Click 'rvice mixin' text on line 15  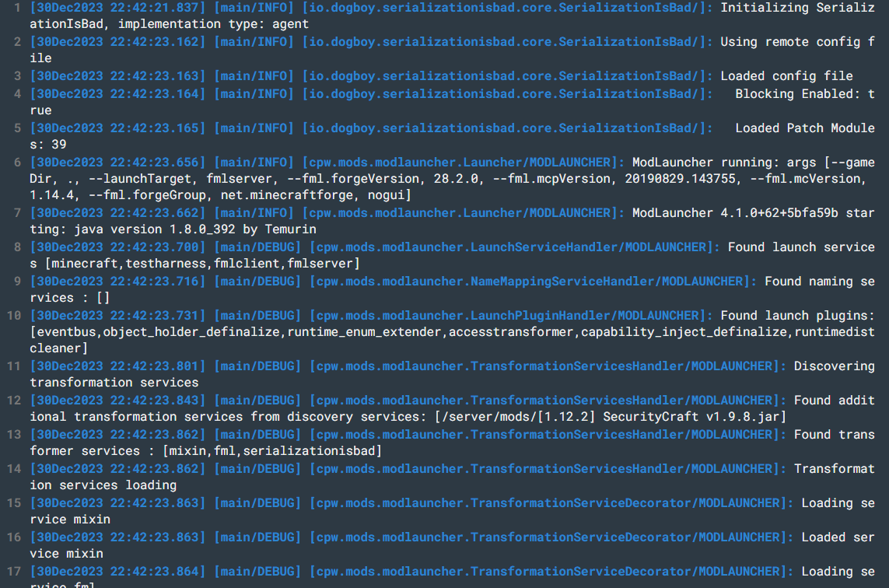[70, 520]
